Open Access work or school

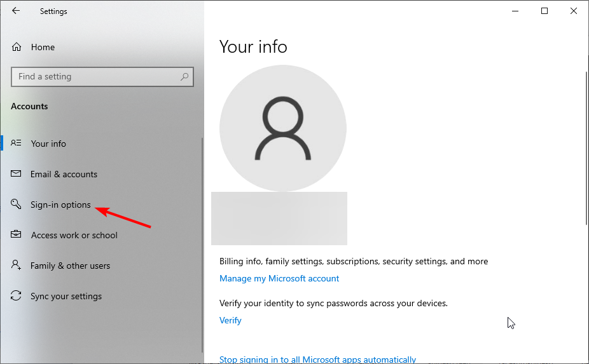(x=74, y=235)
